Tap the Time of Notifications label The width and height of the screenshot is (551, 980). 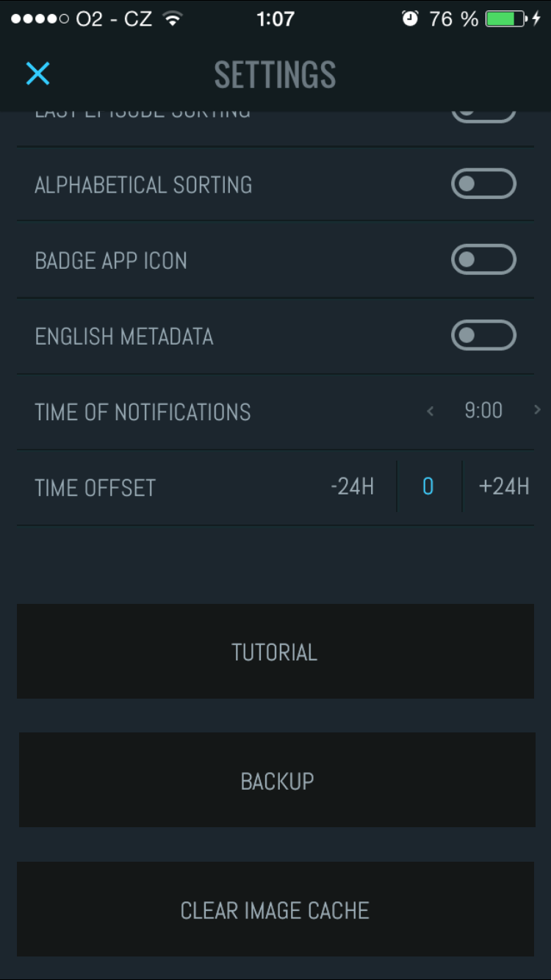pos(143,412)
